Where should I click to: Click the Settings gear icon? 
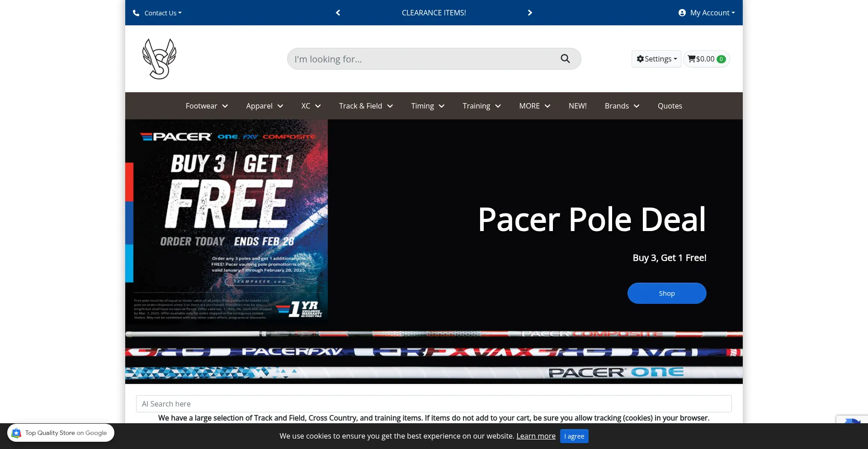[640, 59]
